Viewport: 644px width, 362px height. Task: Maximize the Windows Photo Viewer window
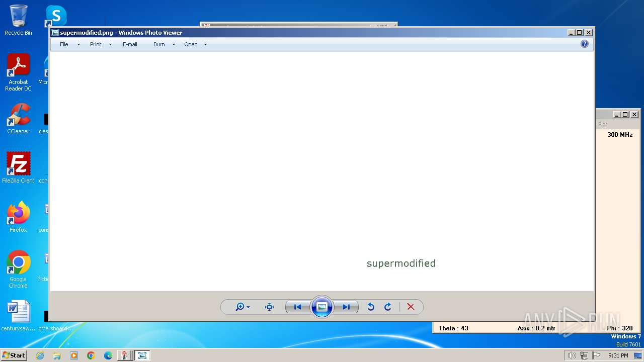(x=580, y=33)
